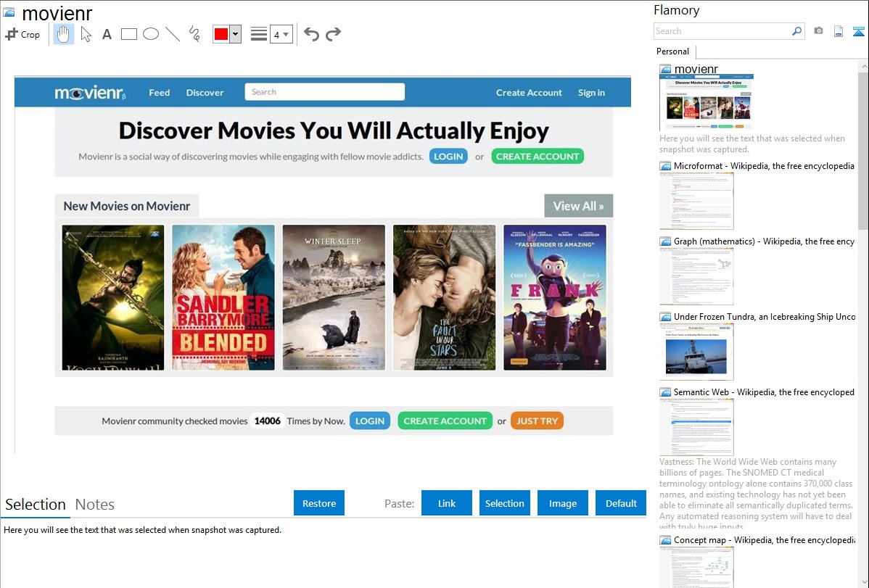869x588 pixels.
Task: Pick the ellipse drawing tool
Action: (x=151, y=34)
